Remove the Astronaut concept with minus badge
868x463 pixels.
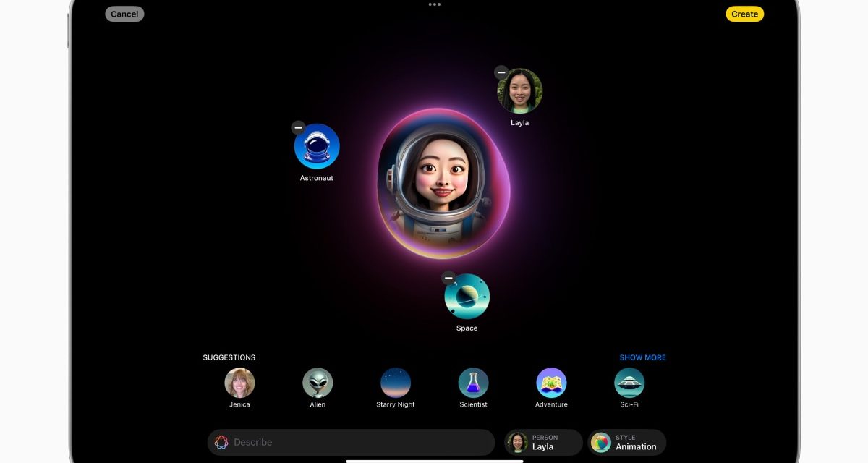pyautogui.click(x=298, y=127)
